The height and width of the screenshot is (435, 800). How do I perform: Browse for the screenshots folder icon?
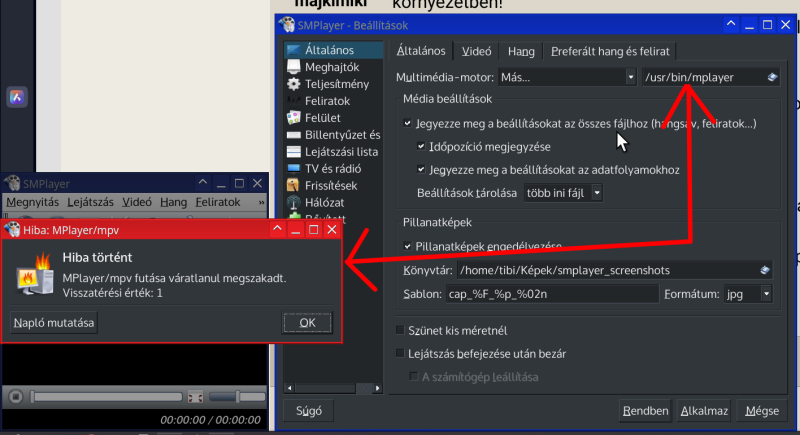pyautogui.click(x=765, y=270)
